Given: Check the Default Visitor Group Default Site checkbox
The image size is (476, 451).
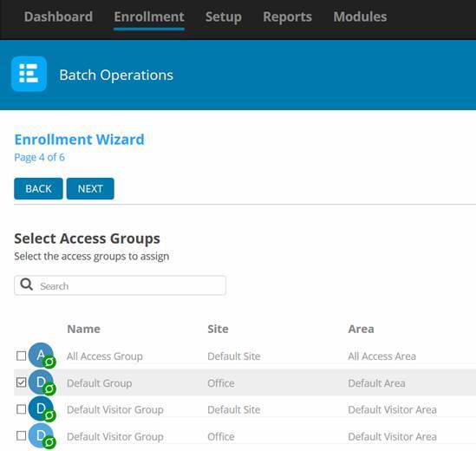Looking at the screenshot, I should click(x=22, y=409).
